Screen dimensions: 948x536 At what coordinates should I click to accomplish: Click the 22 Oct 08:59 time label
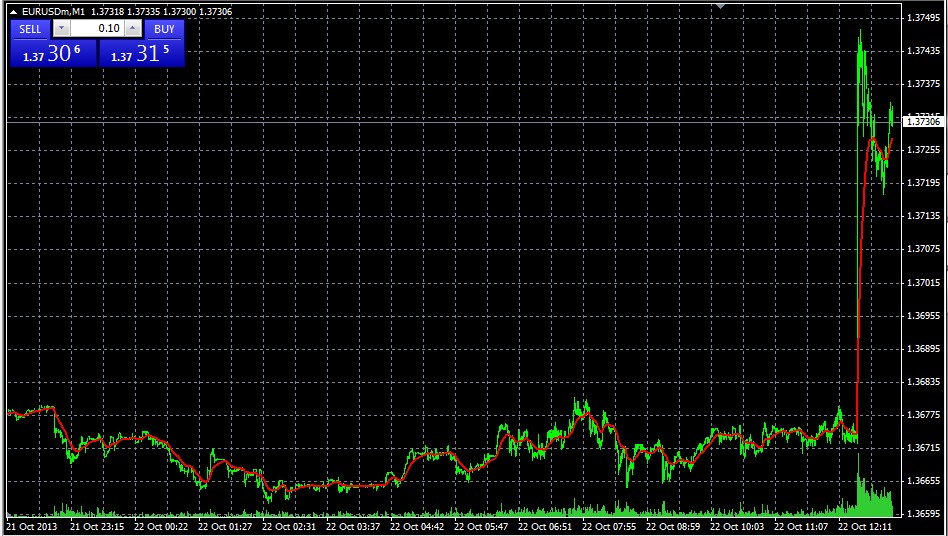click(674, 526)
